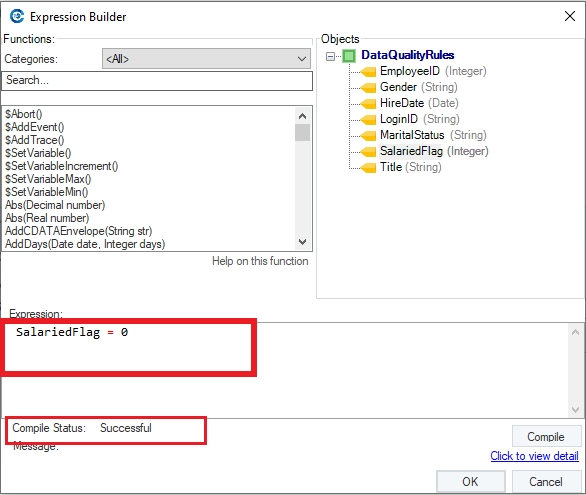
Task: Confirm the expression with OK
Action: pyautogui.click(x=471, y=482)
